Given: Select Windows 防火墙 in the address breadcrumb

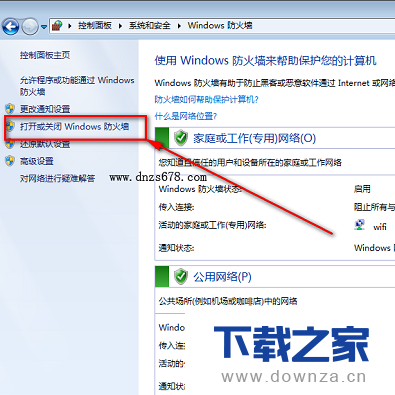Looking at the screenshot, I should pyautogui.click(x=220, y=26).
